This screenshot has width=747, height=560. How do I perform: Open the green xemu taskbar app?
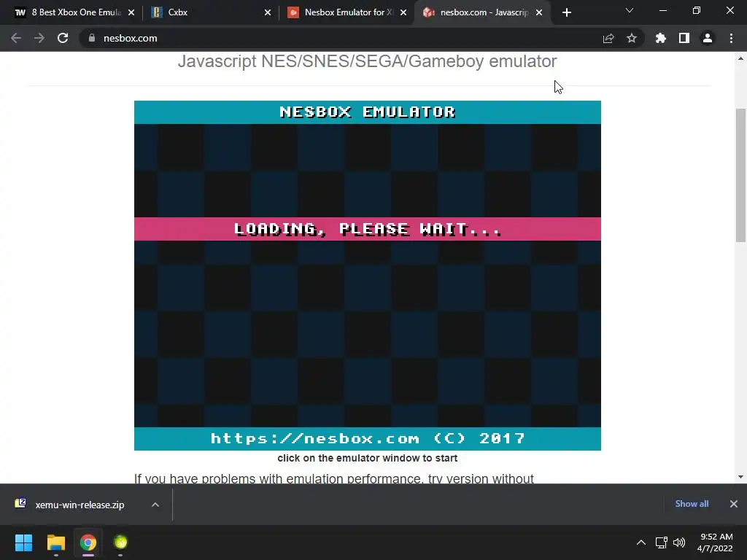point(120,542)
